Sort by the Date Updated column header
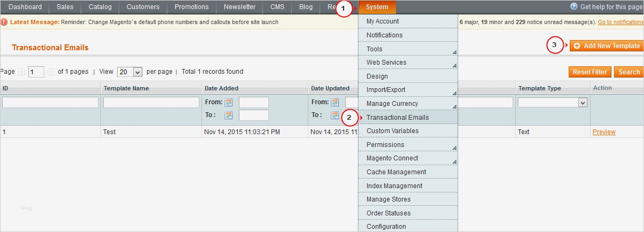This screenshot has width=644, height=232. (330, 88)
